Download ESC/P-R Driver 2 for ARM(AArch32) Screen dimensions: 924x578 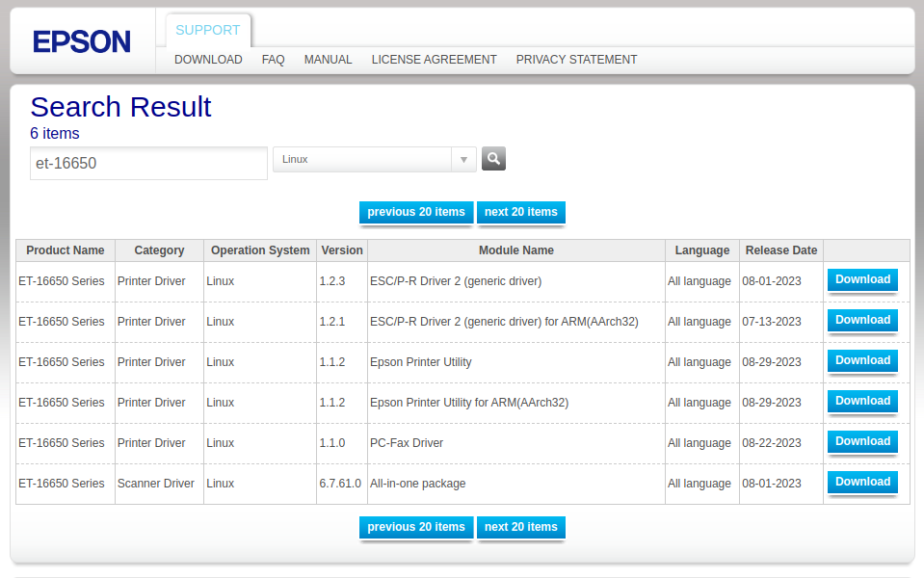coord(862,321)
